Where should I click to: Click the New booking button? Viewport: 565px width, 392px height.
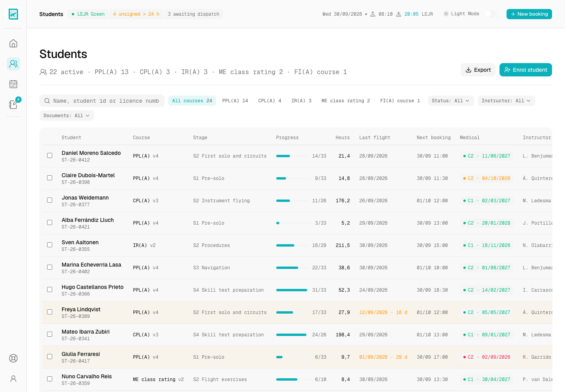pyautogui.click(x=529, y=14)
